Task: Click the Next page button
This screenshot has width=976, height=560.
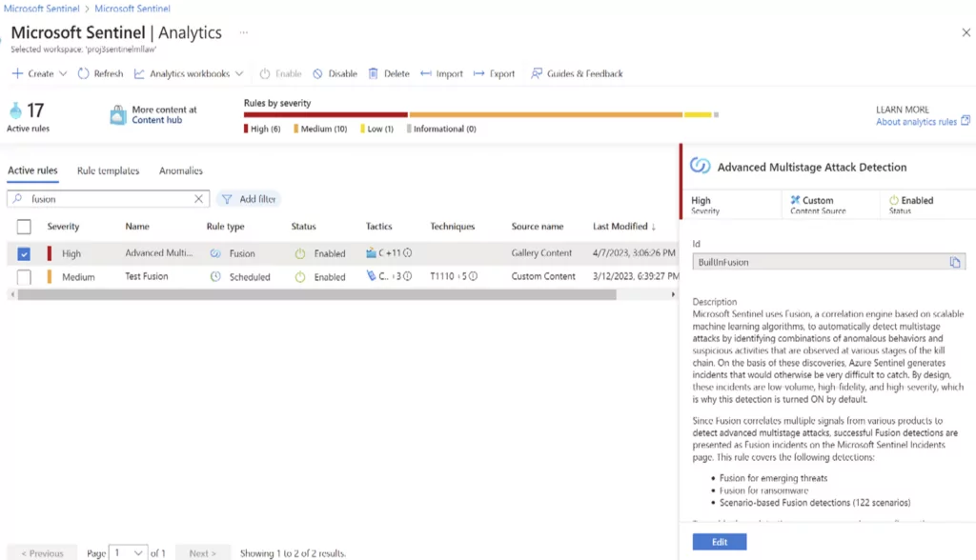Action: pos(202,552)
